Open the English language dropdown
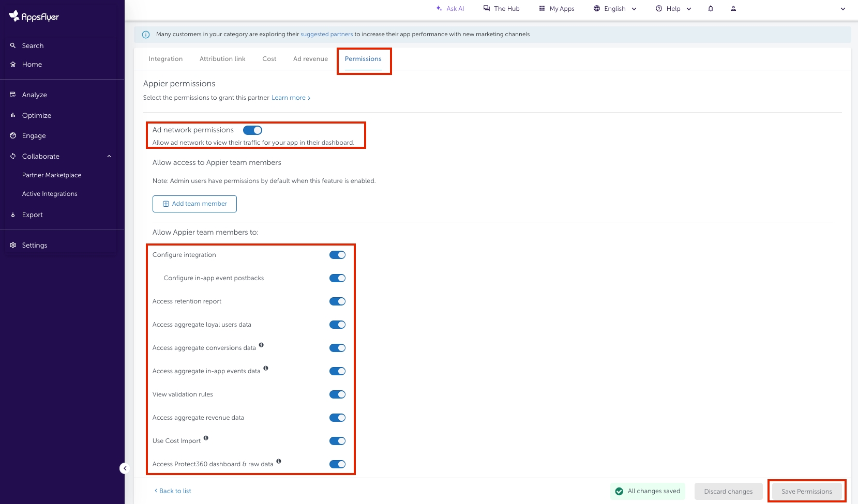Image resolution: width=858 pixels, height=504 pixels. click(615, 9)
